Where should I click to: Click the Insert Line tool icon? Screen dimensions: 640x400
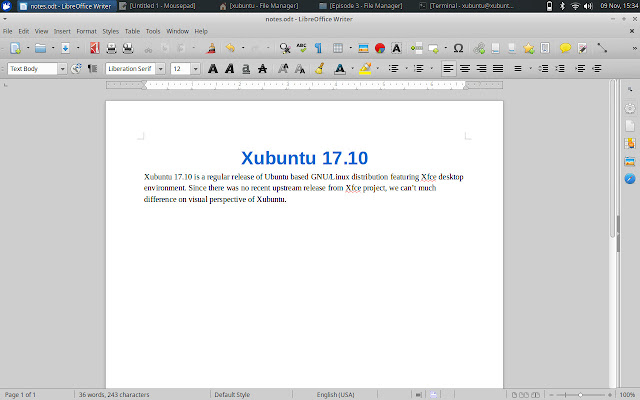602,48
